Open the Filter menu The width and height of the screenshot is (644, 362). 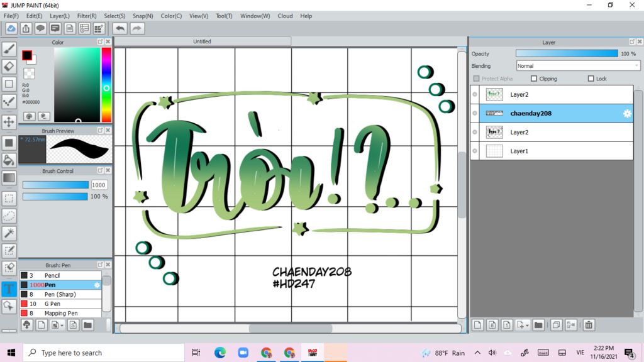coord(87,16)
